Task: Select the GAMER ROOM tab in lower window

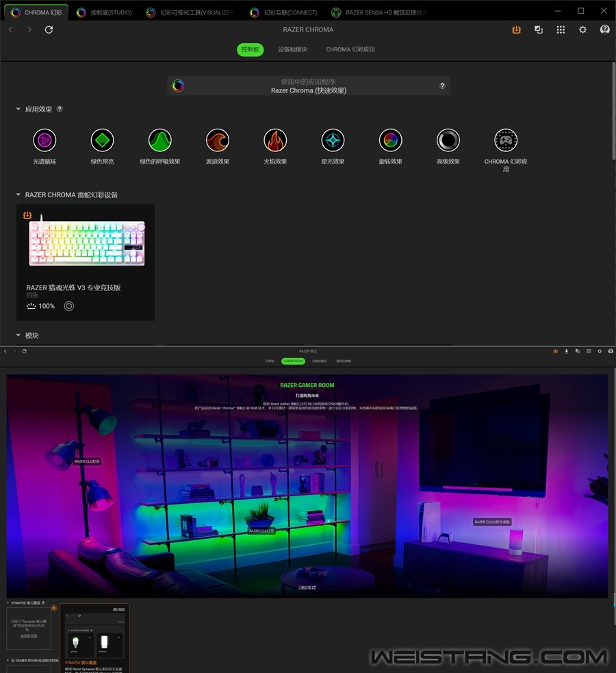Action: (294, 361)
